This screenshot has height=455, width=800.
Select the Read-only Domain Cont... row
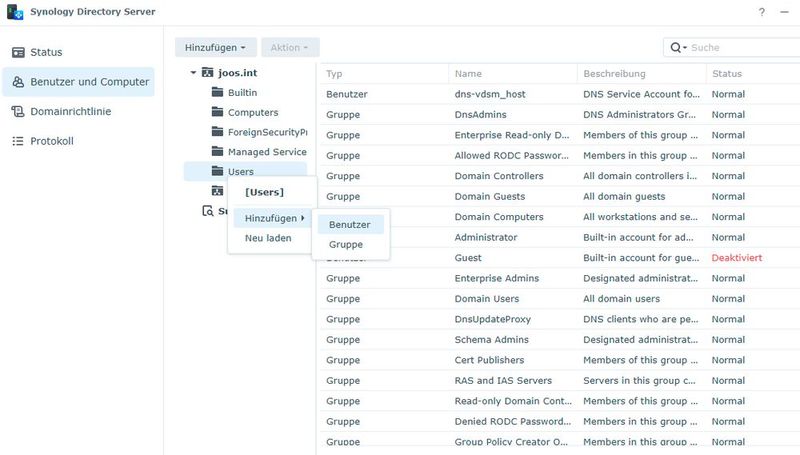560,401
